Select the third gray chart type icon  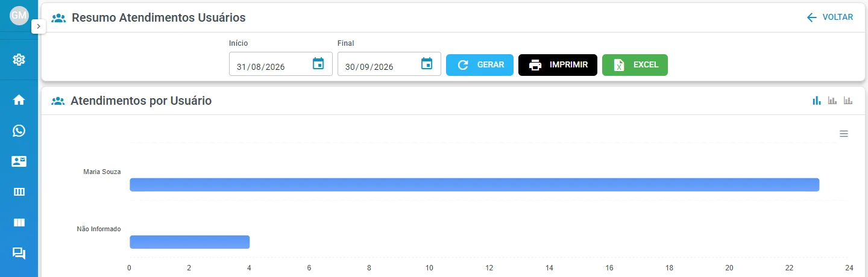848,101
